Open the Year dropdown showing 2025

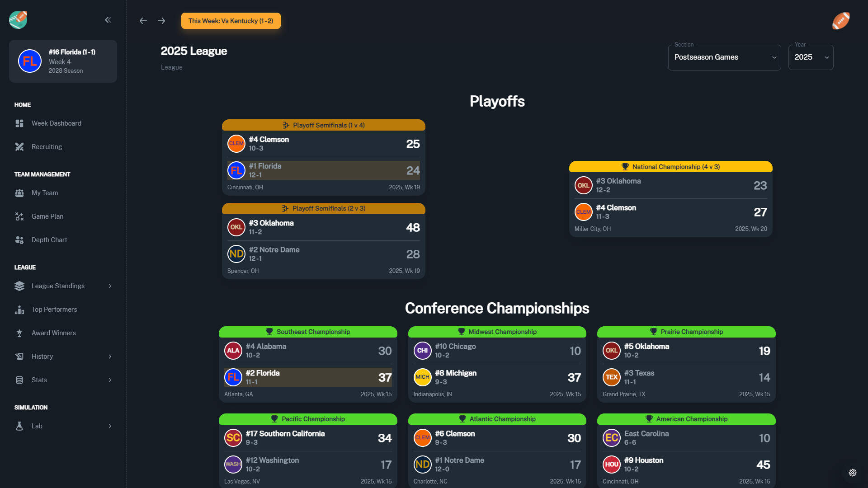coord(811,57)
